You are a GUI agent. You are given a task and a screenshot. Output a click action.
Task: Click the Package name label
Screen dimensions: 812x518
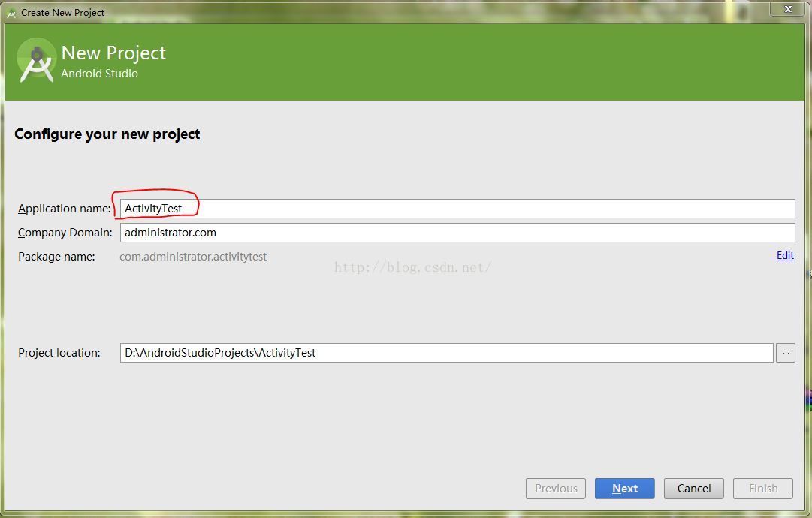pos(56,257)
